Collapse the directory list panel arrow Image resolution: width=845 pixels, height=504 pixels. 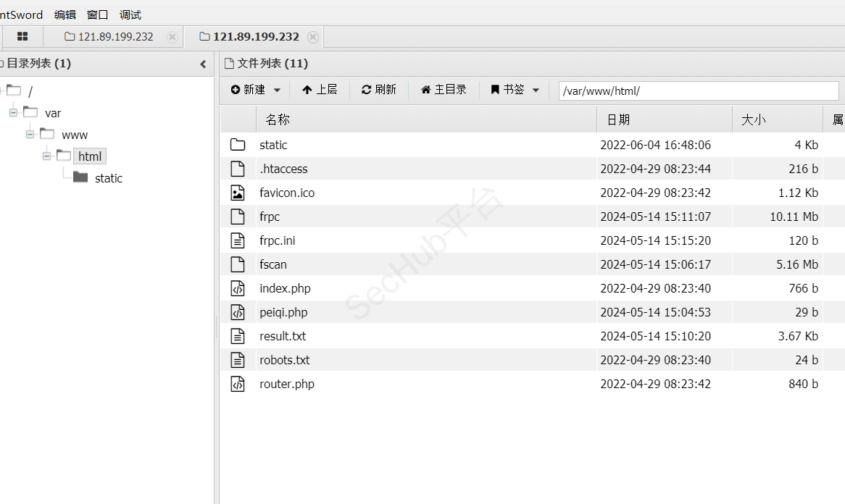(x=203, y=64)
